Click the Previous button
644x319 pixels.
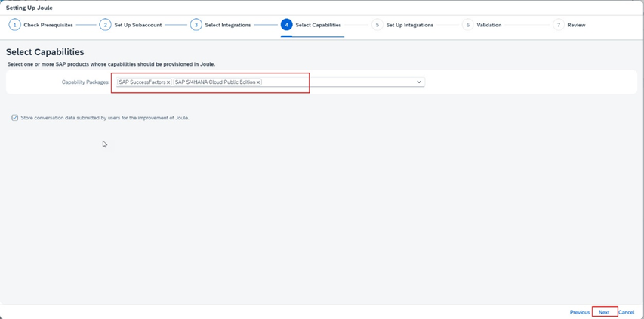[x=579, y=312]
